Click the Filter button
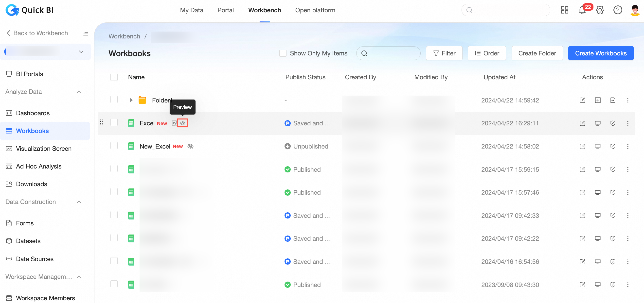This screenshot has width=644, height=303. [x=444, y=53]
